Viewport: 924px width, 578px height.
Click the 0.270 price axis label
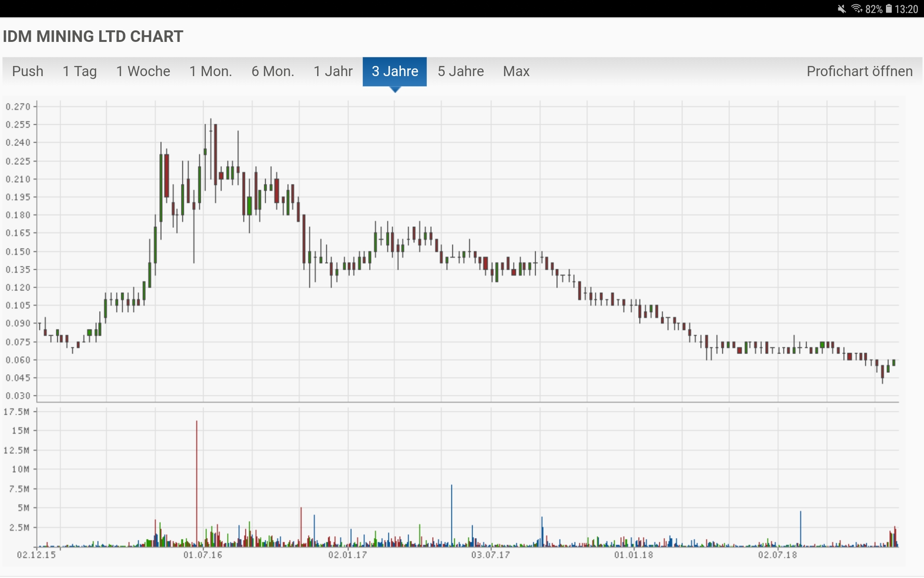tap(18, 106)
